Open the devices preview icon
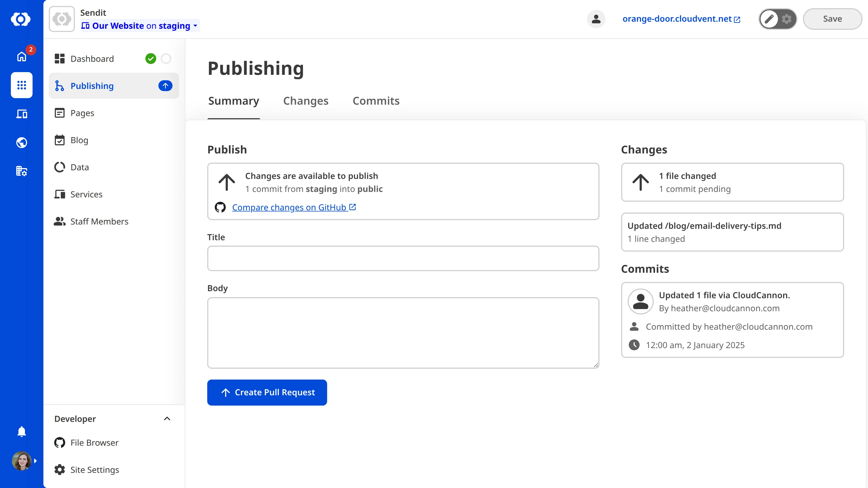 [x=21, y=114]
